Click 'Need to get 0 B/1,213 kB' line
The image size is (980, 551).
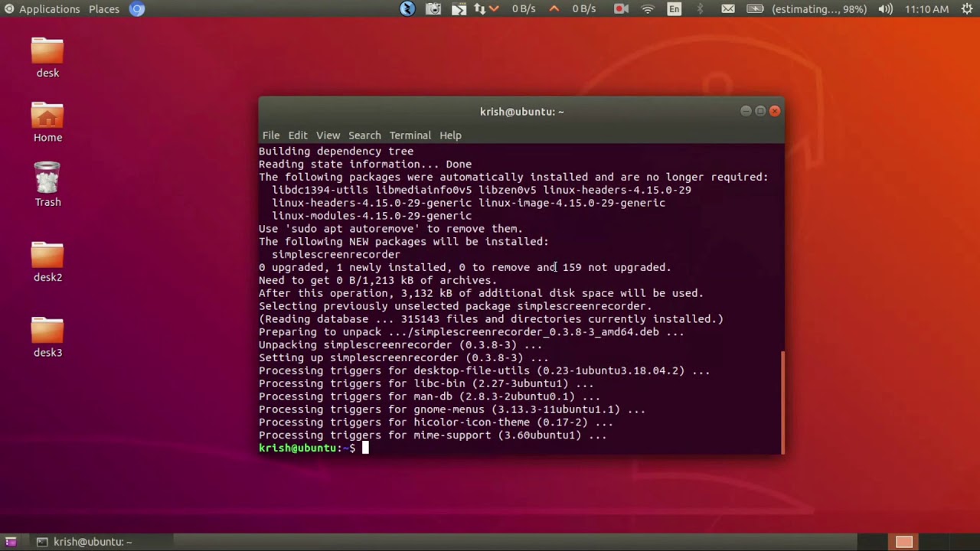378,281
